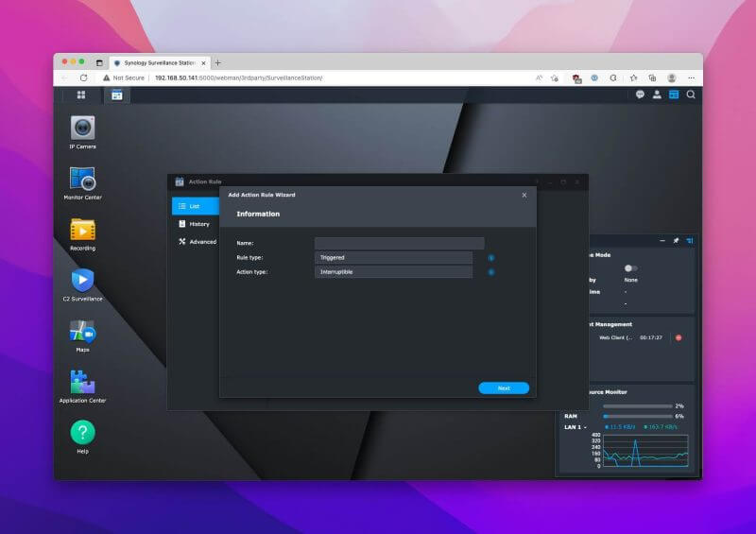
Task: Open the main menu grid icon
Action: 81,95
